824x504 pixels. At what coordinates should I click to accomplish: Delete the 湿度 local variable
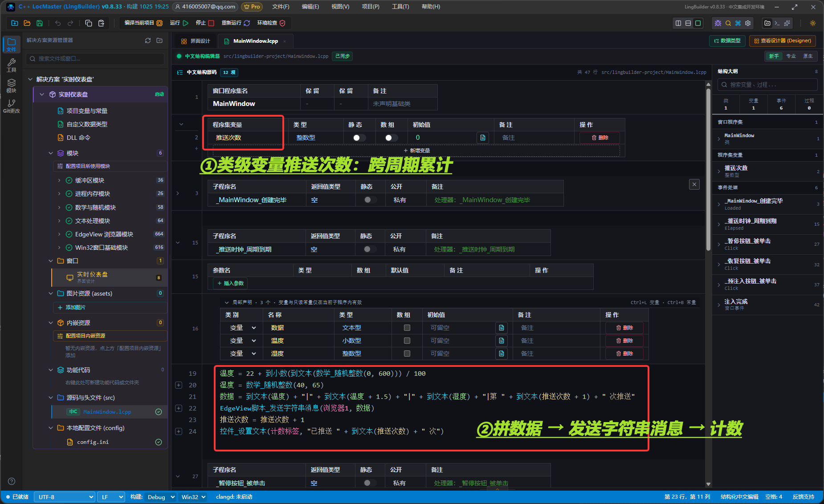coord(624,354)
